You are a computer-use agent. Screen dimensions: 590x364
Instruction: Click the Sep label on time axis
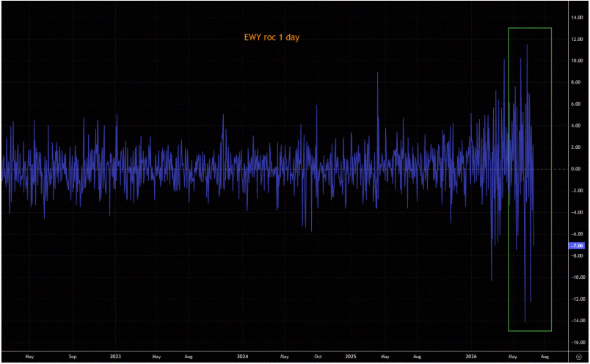pos(73,357)
